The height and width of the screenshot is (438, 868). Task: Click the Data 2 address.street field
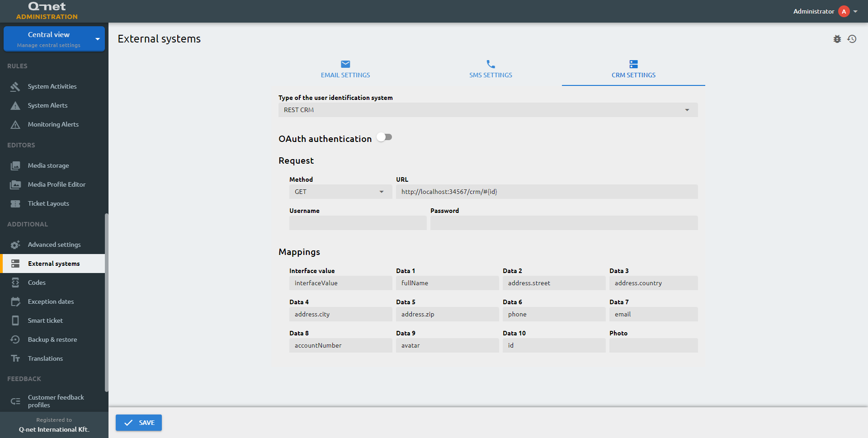(554, 283)
